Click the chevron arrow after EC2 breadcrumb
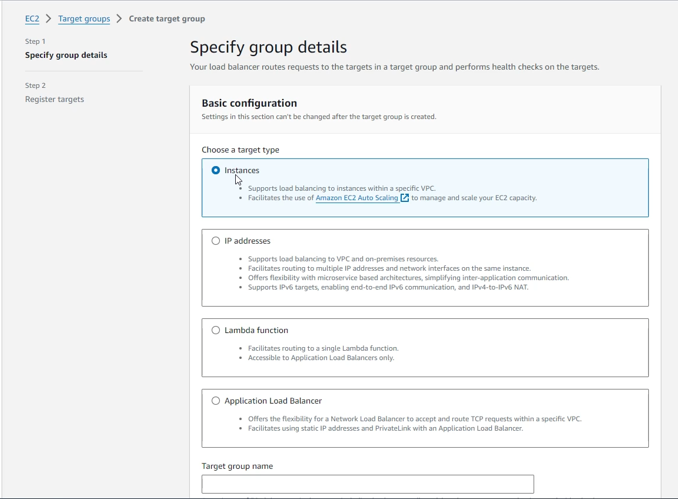 pyautogui.click(x=48, y=19)
